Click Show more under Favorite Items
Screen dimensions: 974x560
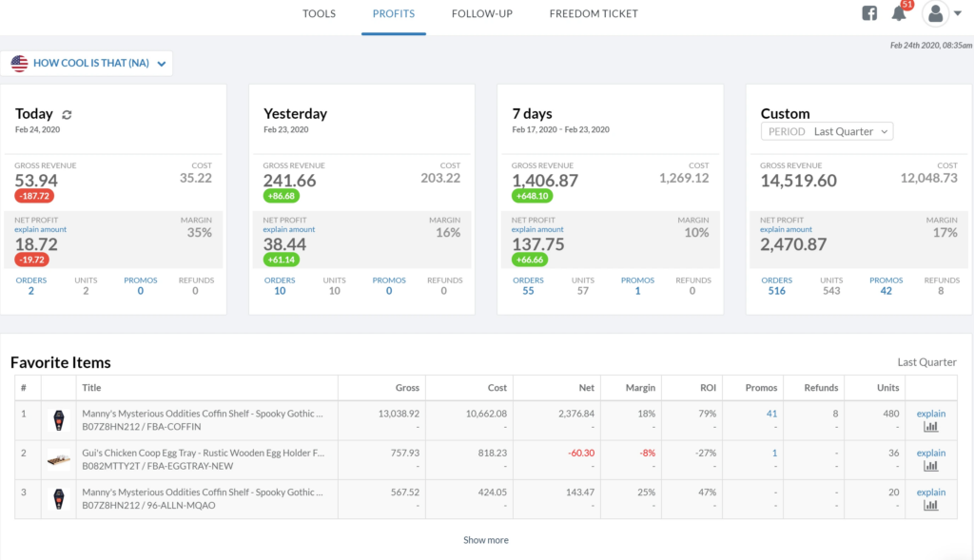pyautogui.click(x=485, y=539)
